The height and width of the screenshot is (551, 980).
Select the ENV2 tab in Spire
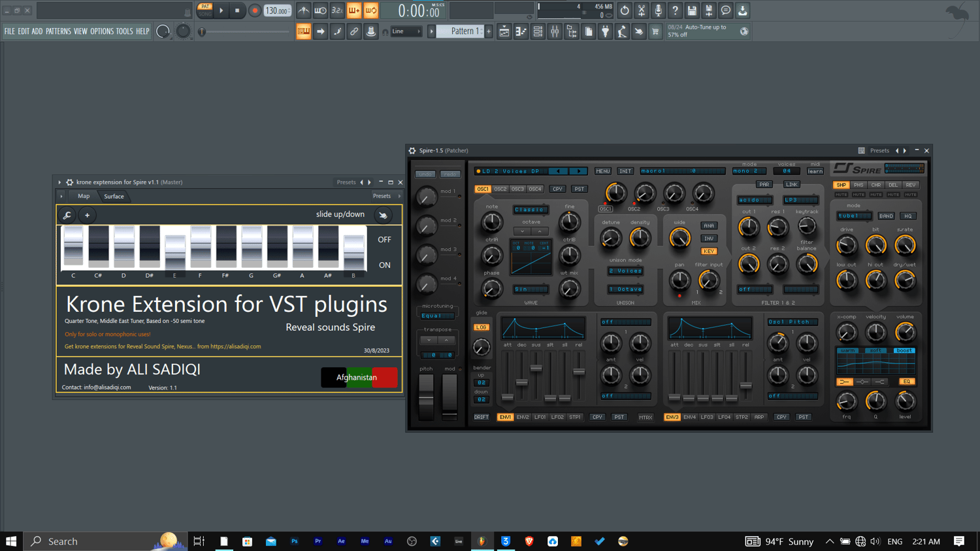point(523,417)
